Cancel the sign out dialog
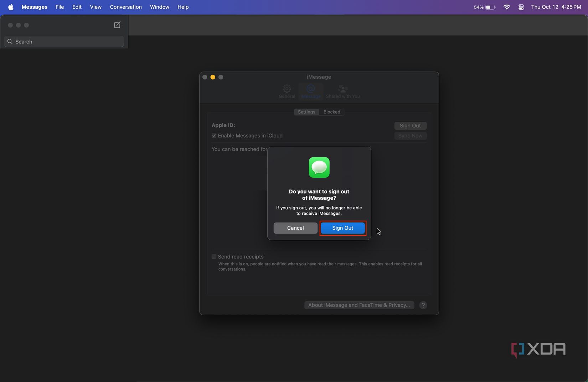This screenshot has width=588, height=382. (x=295, y=228)
